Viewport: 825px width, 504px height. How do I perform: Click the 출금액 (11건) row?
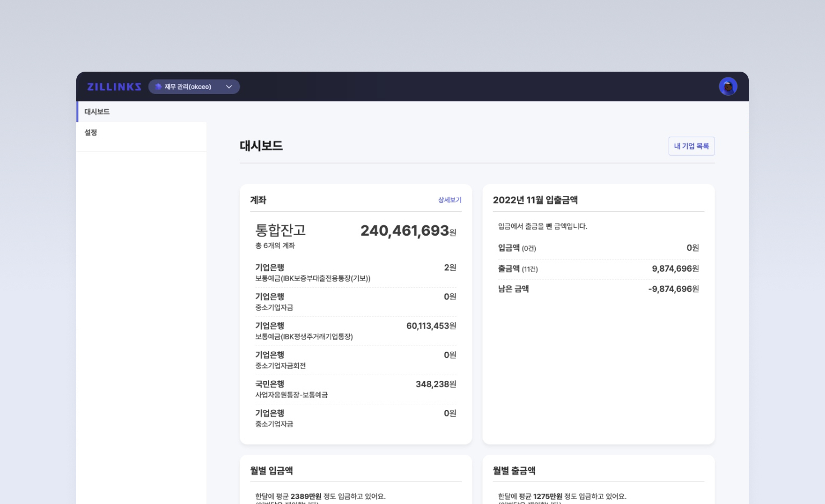point(599,269)
